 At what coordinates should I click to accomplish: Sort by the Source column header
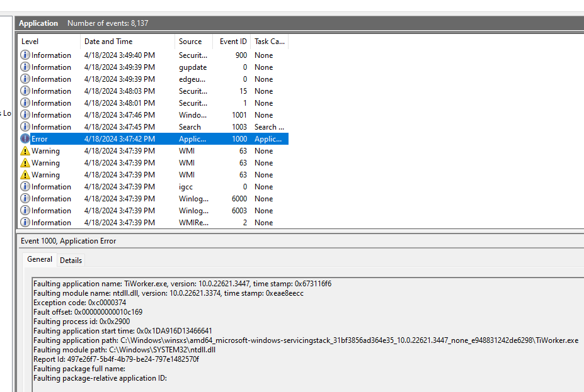(193, 42)
